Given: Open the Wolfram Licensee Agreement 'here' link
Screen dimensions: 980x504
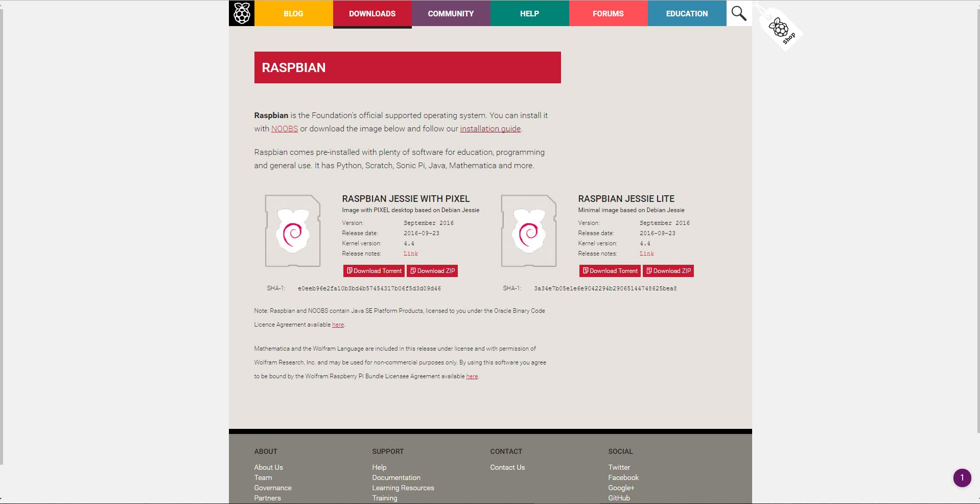Looking at the screenshot, I should pos(472,376).
